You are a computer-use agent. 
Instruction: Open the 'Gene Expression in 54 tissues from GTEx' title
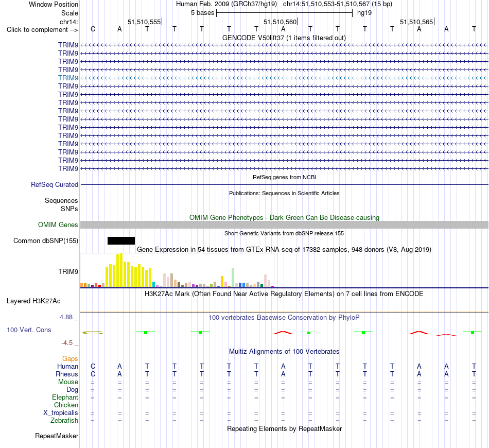(284, 250)
